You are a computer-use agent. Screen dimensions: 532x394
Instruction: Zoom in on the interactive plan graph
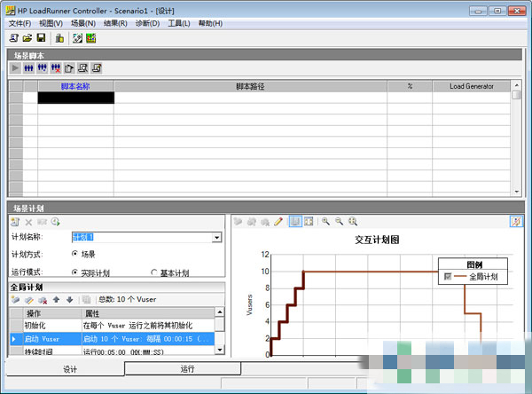[x=325, y=222]
